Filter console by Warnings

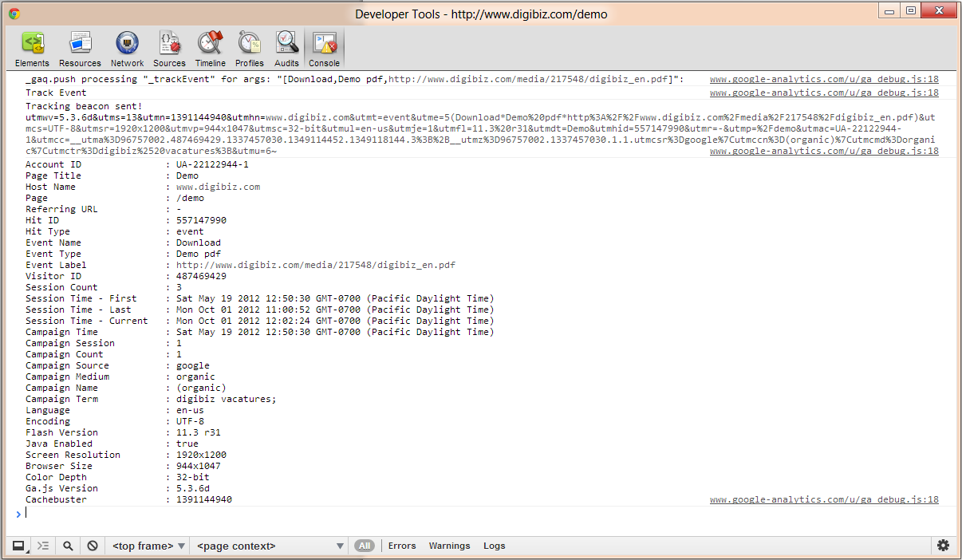(449, 546)
